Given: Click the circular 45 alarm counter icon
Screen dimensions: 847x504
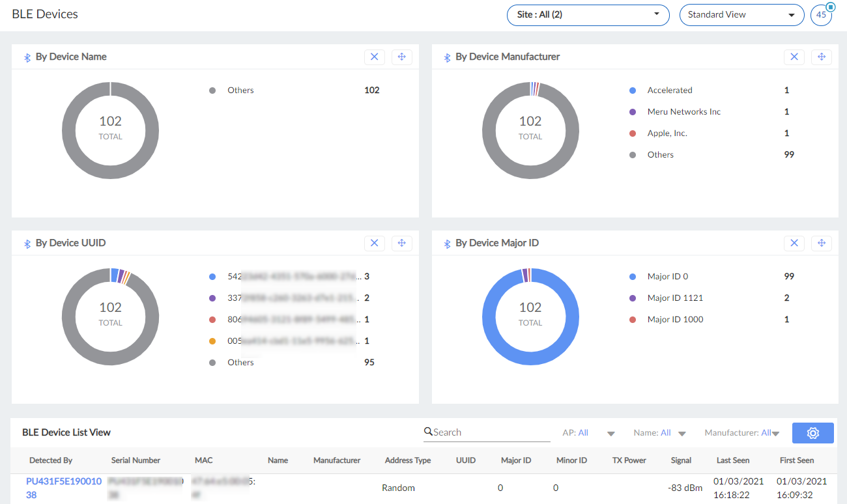Looking at the screenshot, I should [x=821, y=14].
